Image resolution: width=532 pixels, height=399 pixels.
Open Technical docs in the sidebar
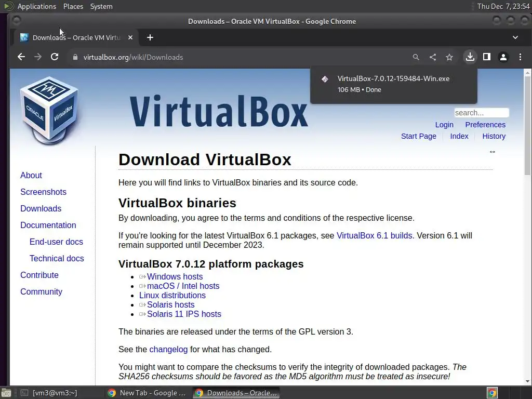point(57,259)
